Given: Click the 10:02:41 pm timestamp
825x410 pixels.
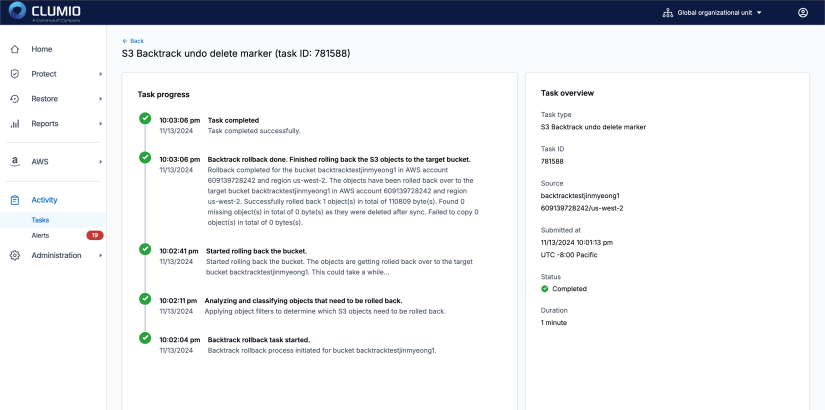Looking at the screenshot, I should (179, 251).
